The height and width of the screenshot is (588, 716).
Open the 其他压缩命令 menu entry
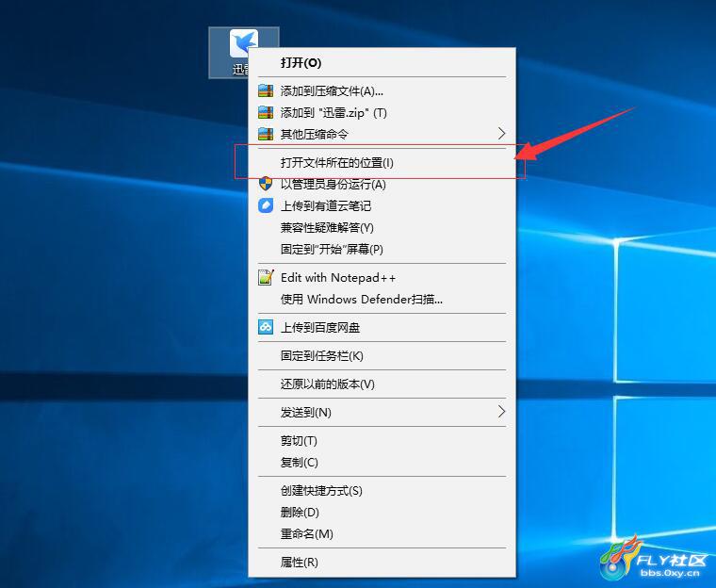click(382, 134)
